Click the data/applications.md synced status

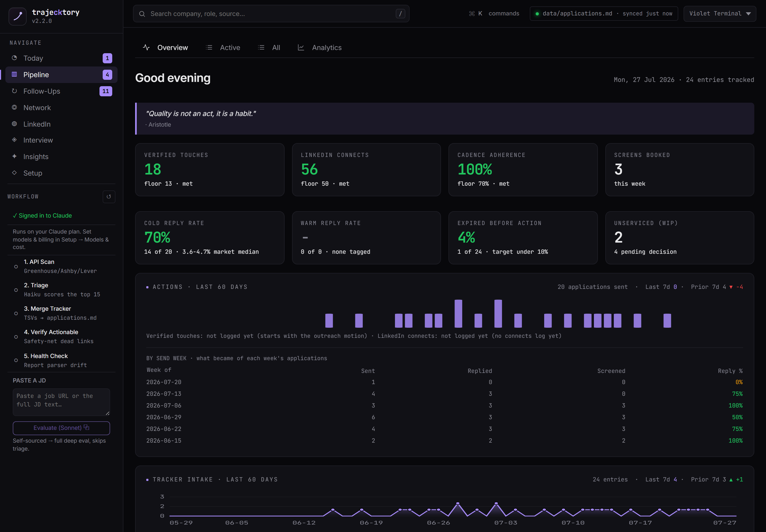(604, 14)
